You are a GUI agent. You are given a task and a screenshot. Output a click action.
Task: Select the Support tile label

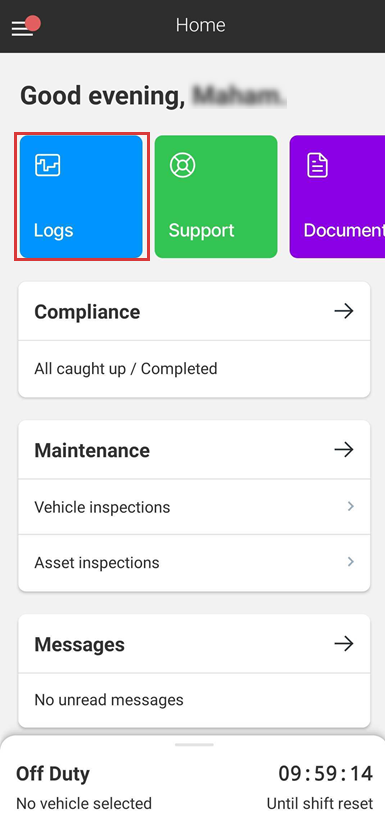coord(201,230)
